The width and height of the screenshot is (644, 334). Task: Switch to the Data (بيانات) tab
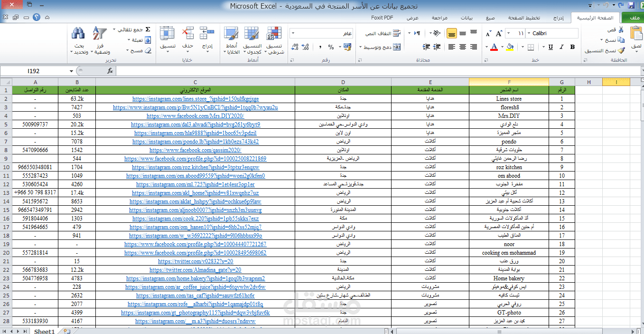click(467, 18)
